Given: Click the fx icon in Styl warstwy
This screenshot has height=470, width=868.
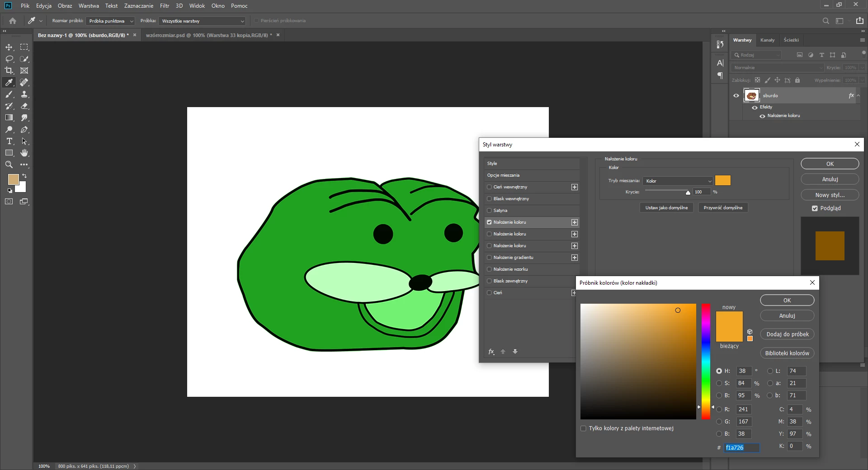Looking at the screenshot, I should 491,352.
